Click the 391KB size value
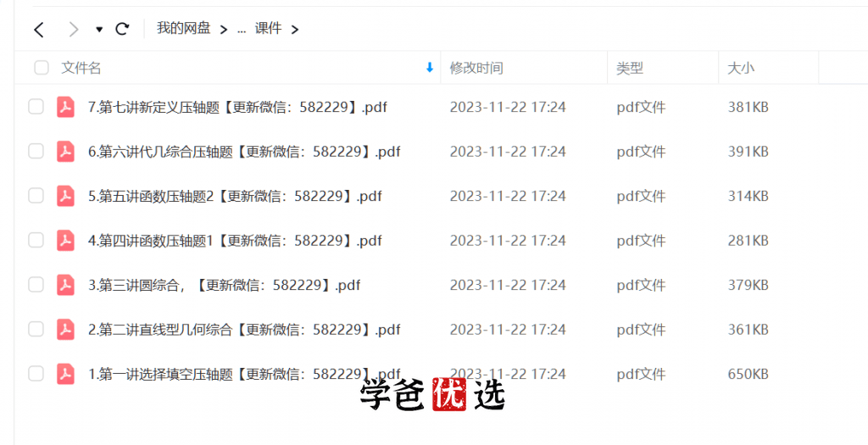 [748, 152]
